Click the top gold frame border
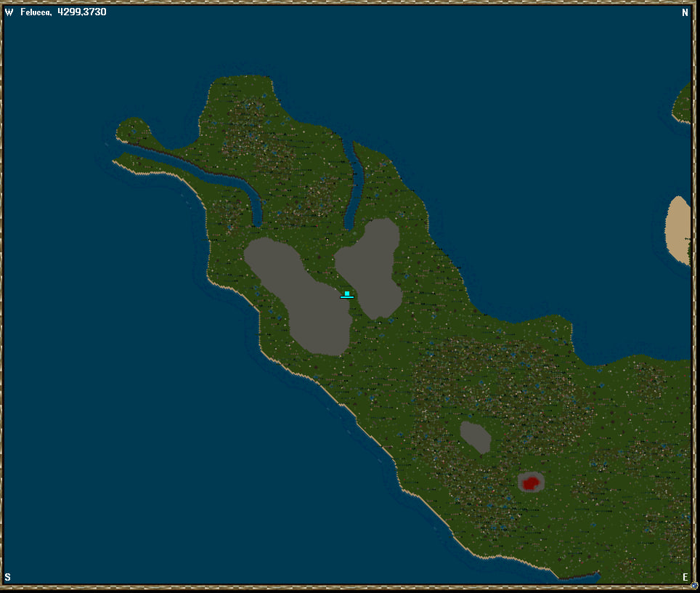The width and height of the screenshot is (700, 593). tap(349, 3)
